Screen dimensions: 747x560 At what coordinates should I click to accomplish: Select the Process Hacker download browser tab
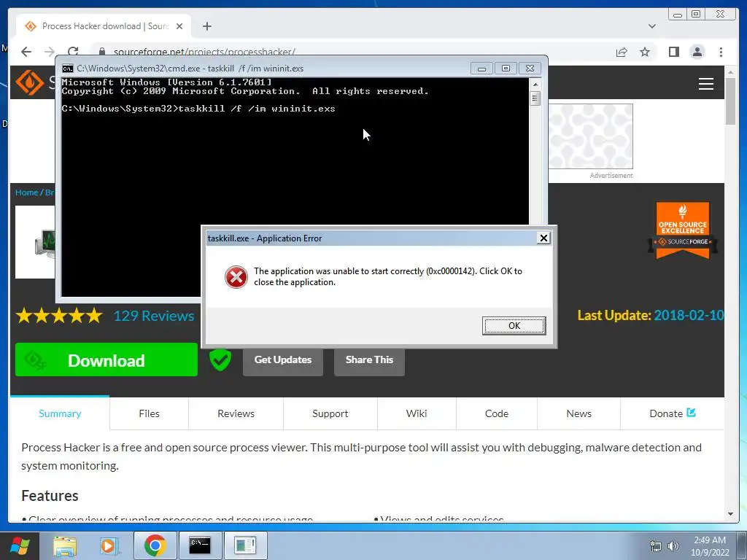click(104, 26)
